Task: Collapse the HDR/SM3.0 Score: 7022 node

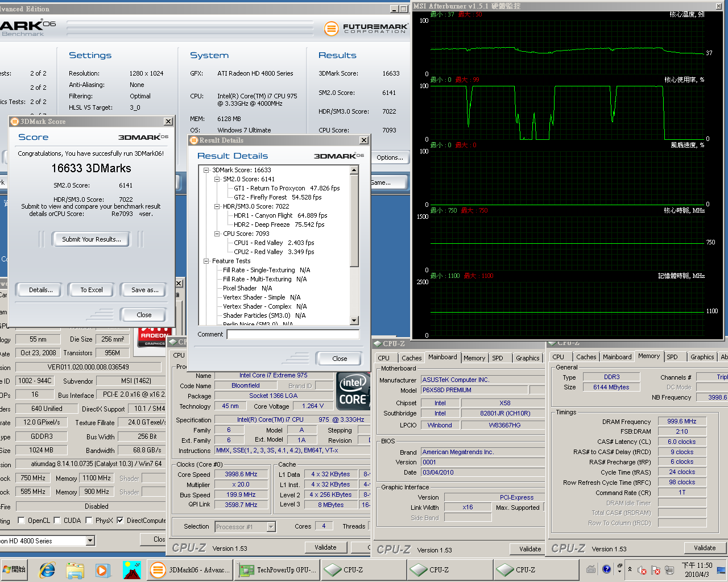Action: (x=217, y=206)
